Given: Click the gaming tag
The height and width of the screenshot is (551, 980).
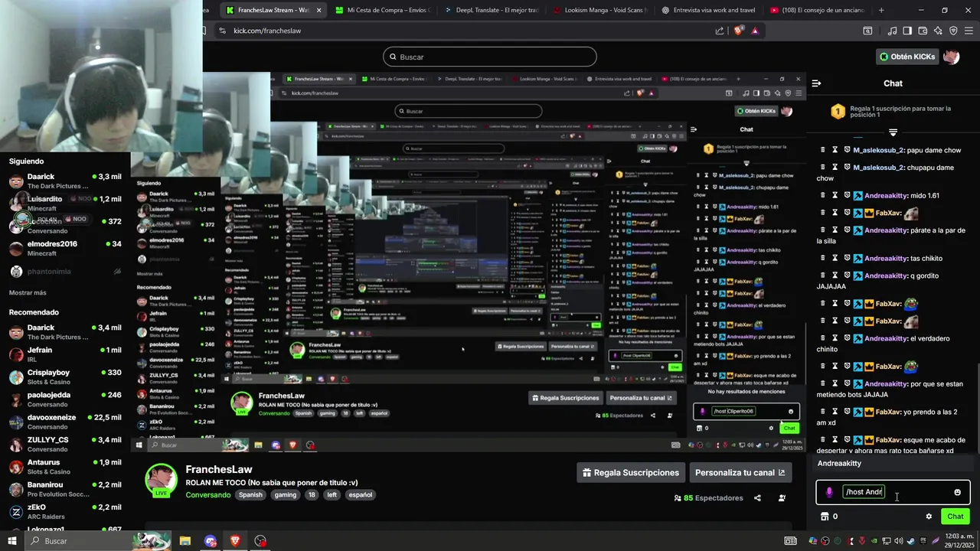Looking at the screenshot, I should (x=286, y=495).
